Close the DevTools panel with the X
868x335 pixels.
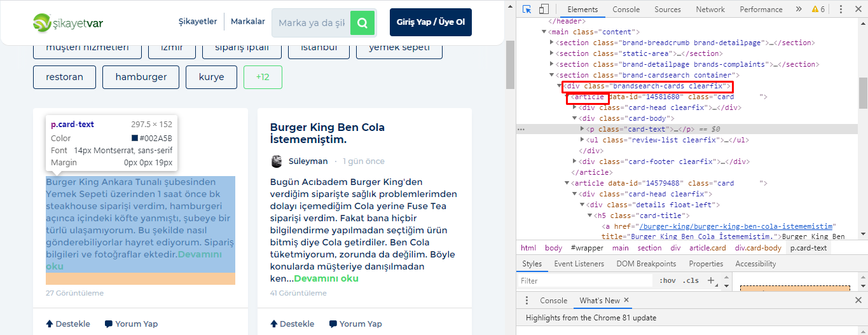click(x=857, y=9)
